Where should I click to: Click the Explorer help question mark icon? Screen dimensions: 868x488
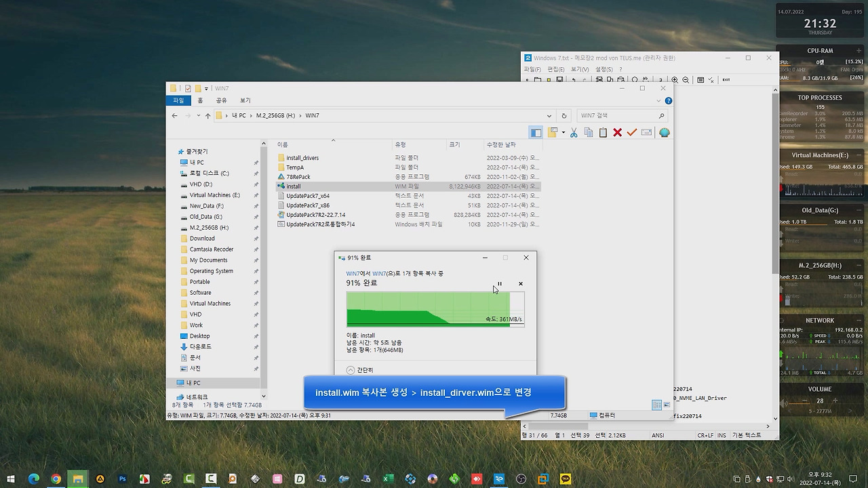click(x=668, y=100)
